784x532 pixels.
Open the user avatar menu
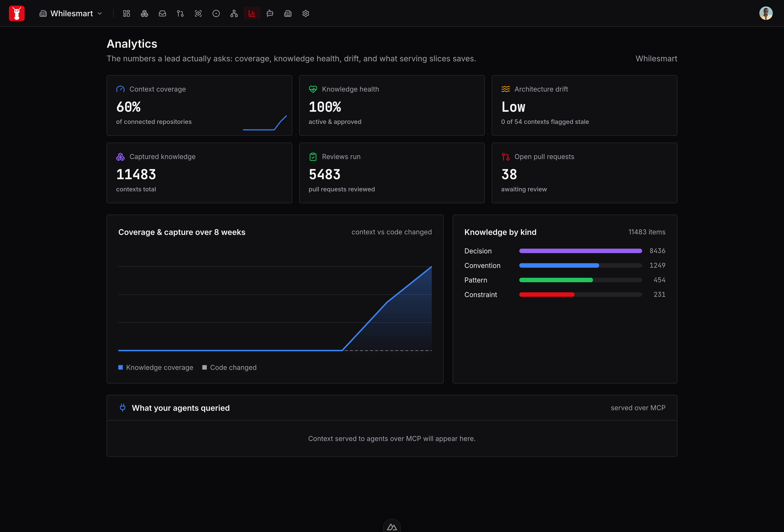pos(766,13)
